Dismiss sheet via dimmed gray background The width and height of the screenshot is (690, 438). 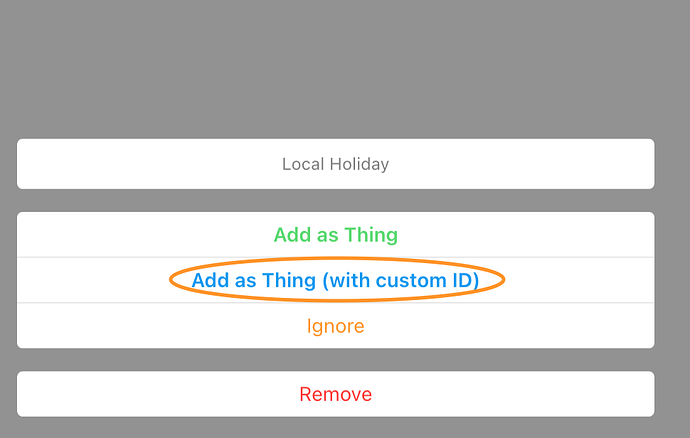pyautogui.click(x=335, y=66)
